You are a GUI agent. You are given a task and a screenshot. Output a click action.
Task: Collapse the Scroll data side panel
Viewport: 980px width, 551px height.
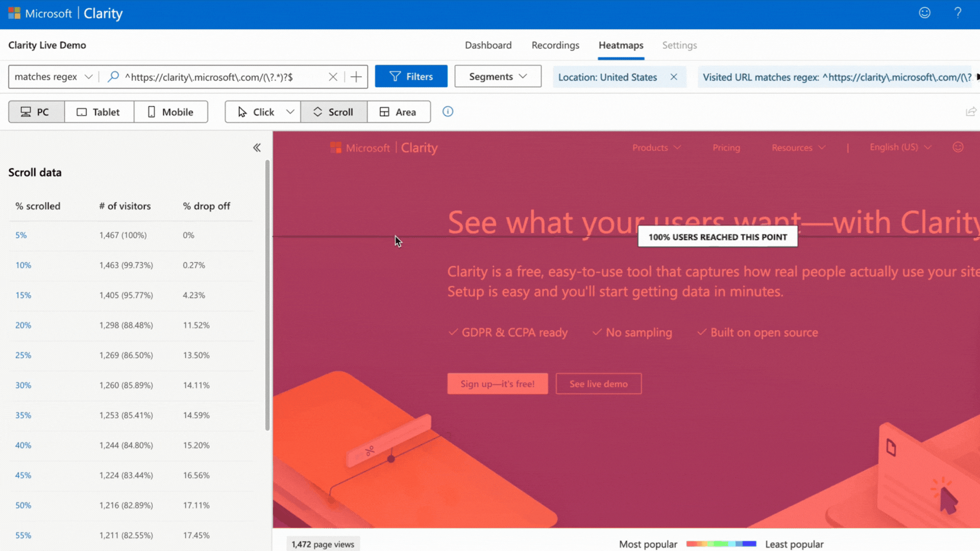[x=257, y=147]
